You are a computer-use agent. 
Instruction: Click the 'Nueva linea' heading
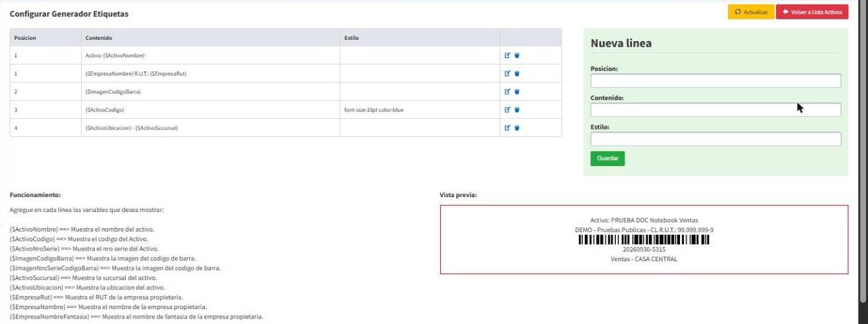(621, 43)
